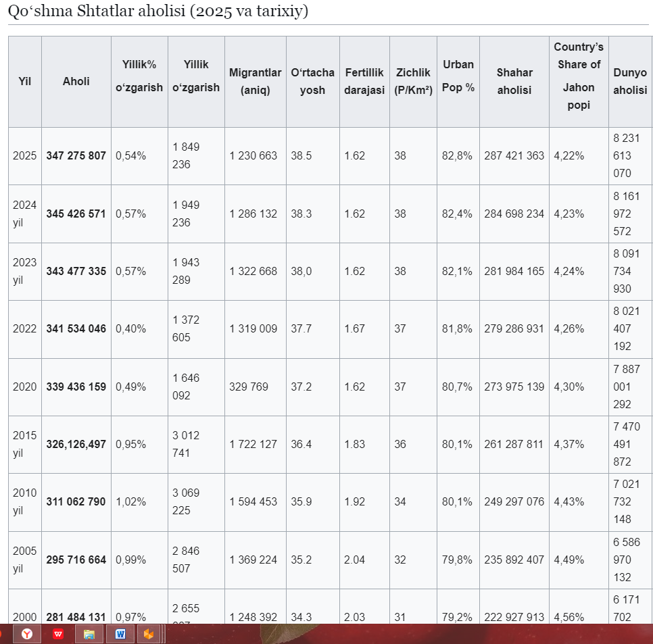Click yearly change value 3 012 741
This screenshot has height=644, width=653.
[186, 444]
